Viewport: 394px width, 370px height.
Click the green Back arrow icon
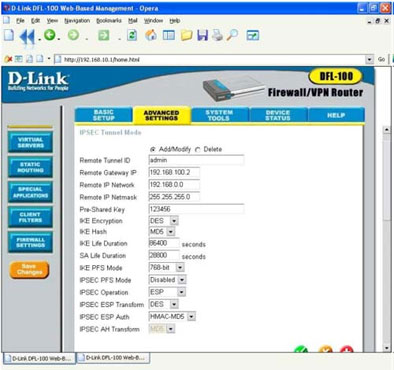coord(50,35)
